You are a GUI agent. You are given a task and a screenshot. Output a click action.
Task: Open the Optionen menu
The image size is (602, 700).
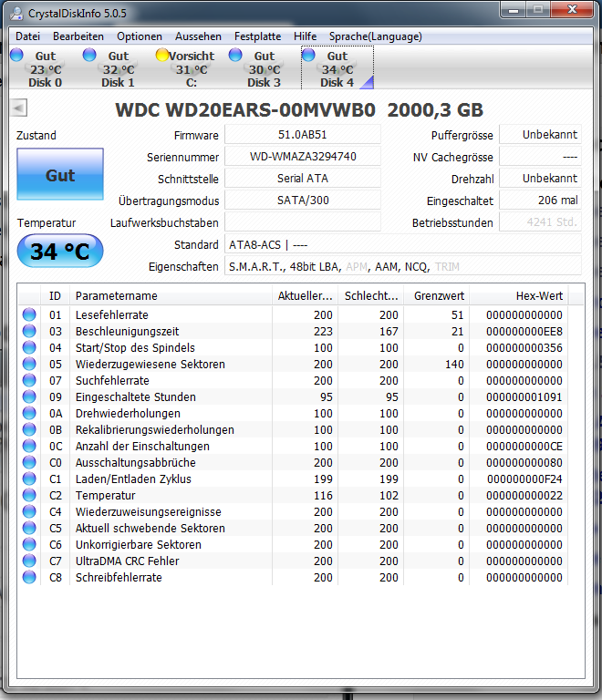(140, 36)
